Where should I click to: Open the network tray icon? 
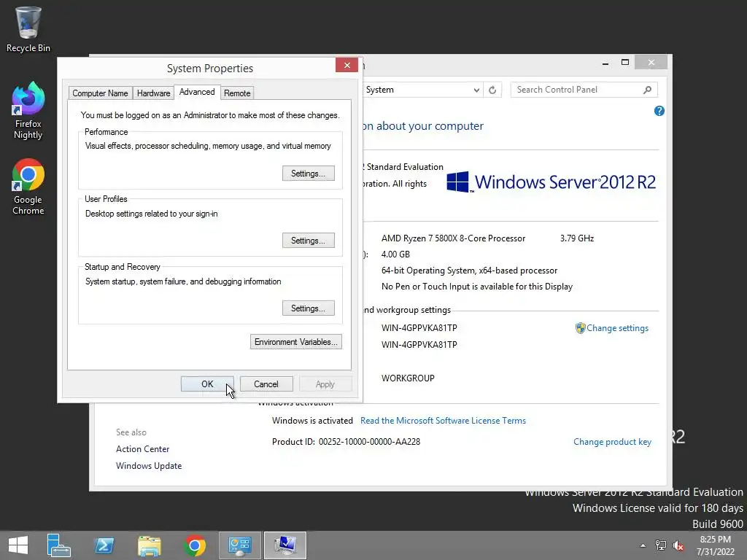pyautogui.click(x=660, y=545)
